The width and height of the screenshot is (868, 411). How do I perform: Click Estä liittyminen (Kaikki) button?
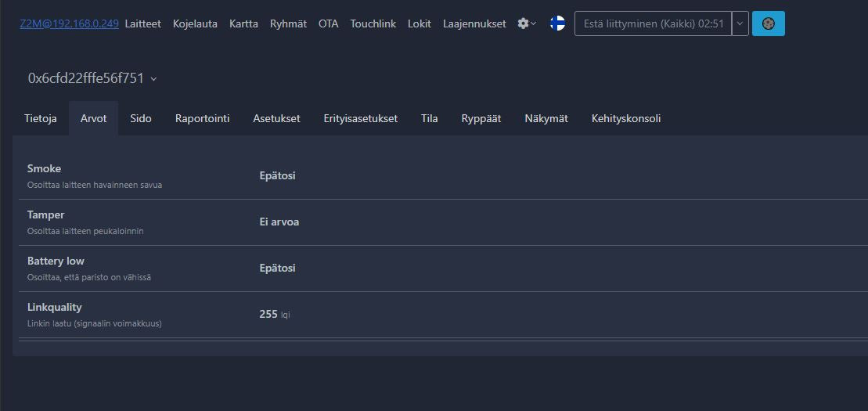[653, 23]
